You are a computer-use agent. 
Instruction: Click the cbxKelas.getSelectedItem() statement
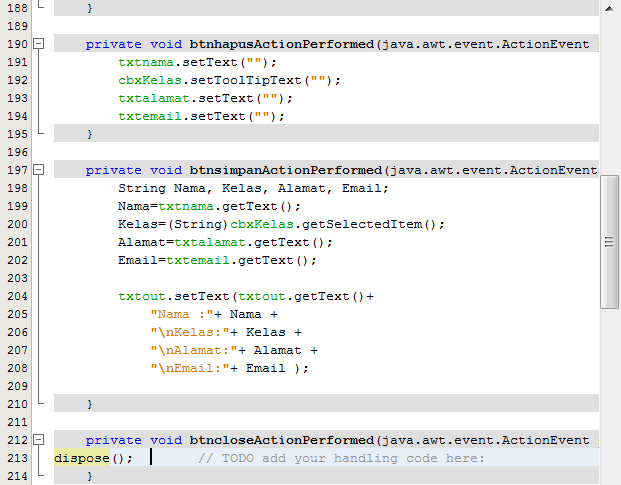click(281, 224)
